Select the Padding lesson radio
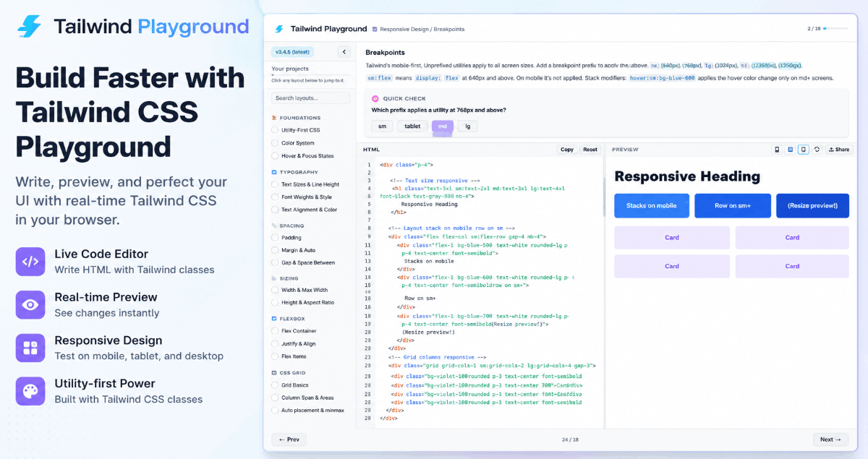Screen dimensions: 868x459 [275, 237]
